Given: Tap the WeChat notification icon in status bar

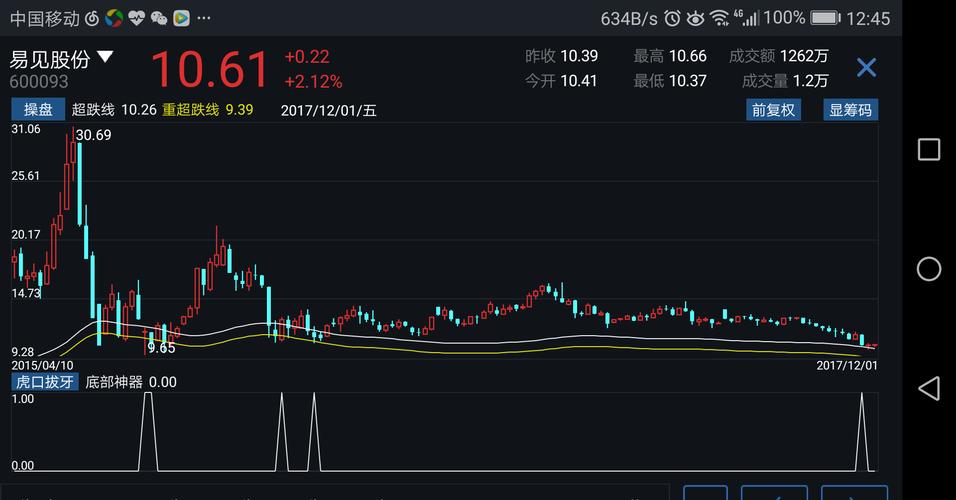Looking at the screenshot, I should point(159,18).
